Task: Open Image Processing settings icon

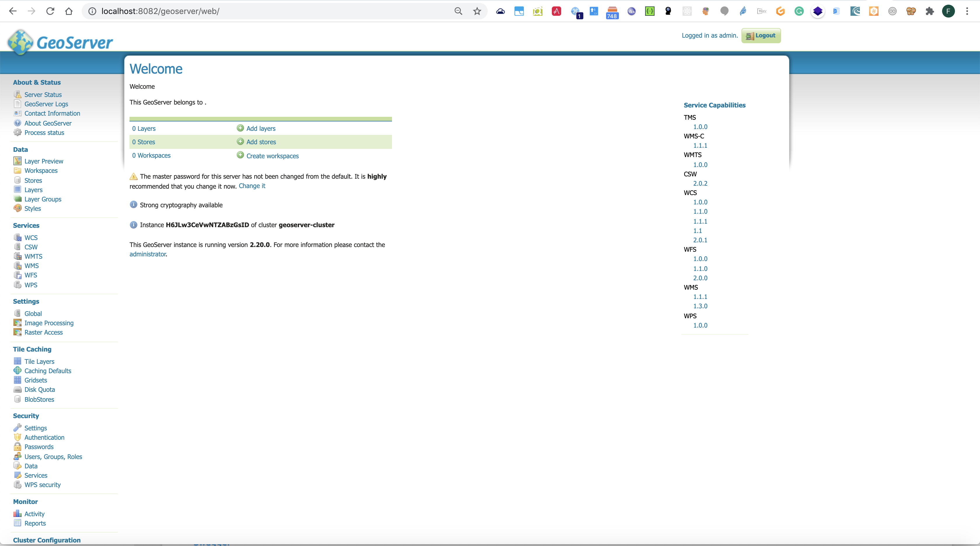Action: 17,323
